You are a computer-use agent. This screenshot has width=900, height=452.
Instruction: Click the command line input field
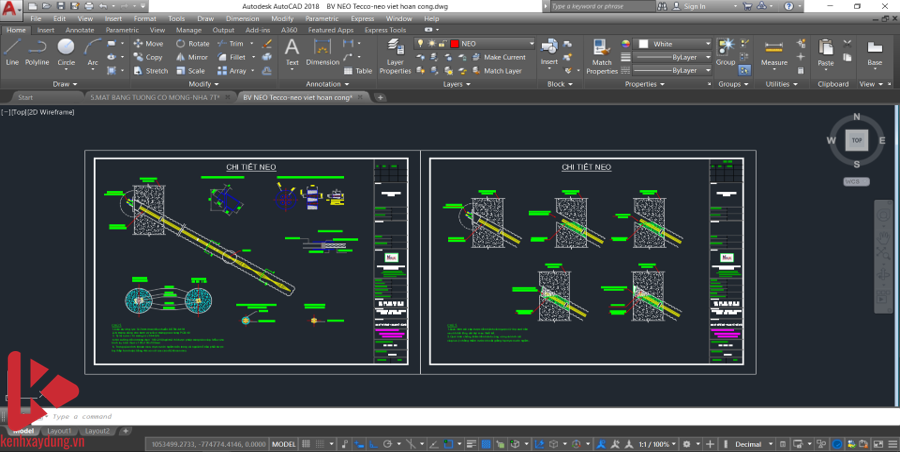[200, 416]
